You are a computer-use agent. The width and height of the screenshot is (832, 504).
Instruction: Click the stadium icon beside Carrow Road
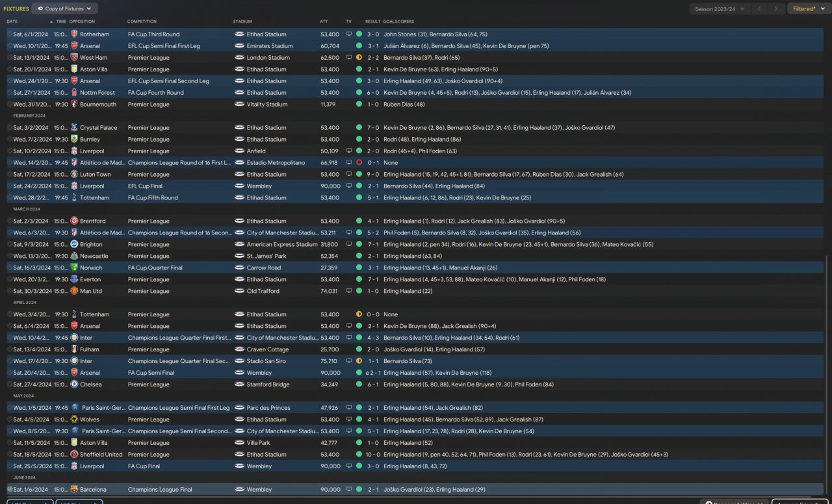point(239,268)
